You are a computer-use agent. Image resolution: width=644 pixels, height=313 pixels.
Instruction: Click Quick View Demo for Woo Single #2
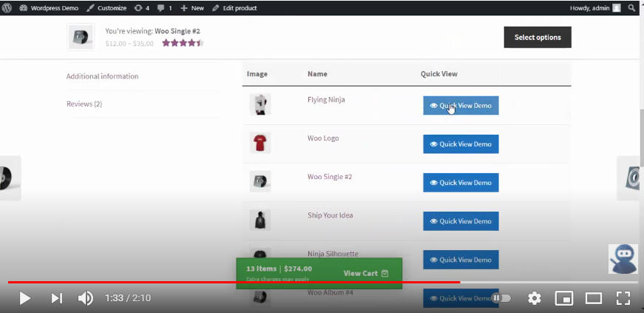(461, 183)
